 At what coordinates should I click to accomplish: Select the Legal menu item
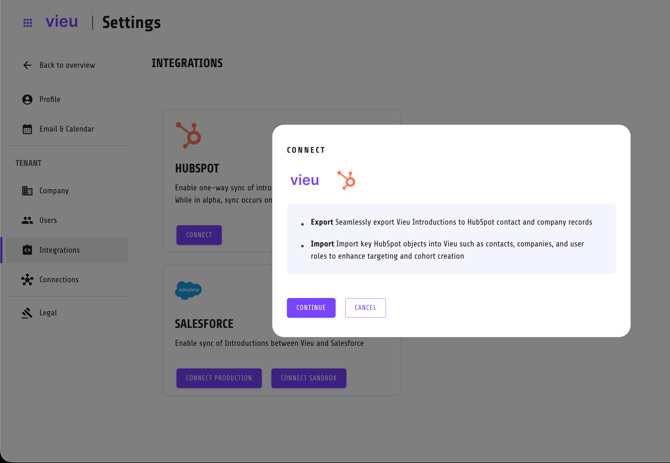pos(48,313)
